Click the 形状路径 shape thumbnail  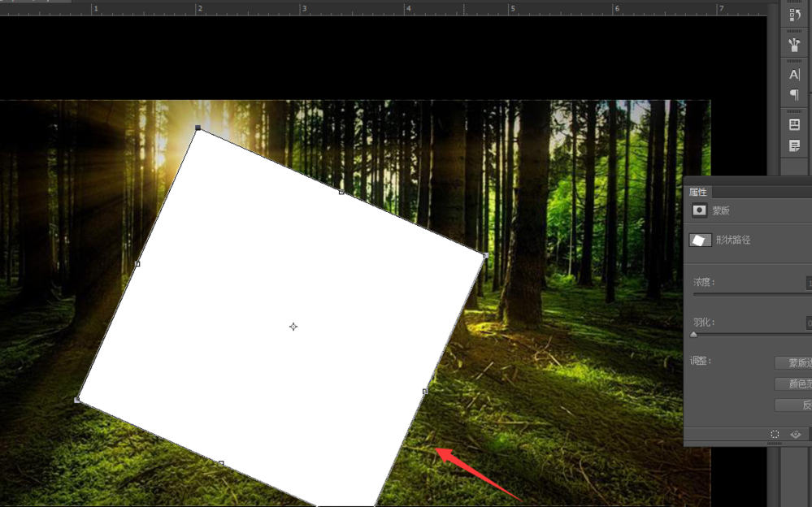[700, 240]
